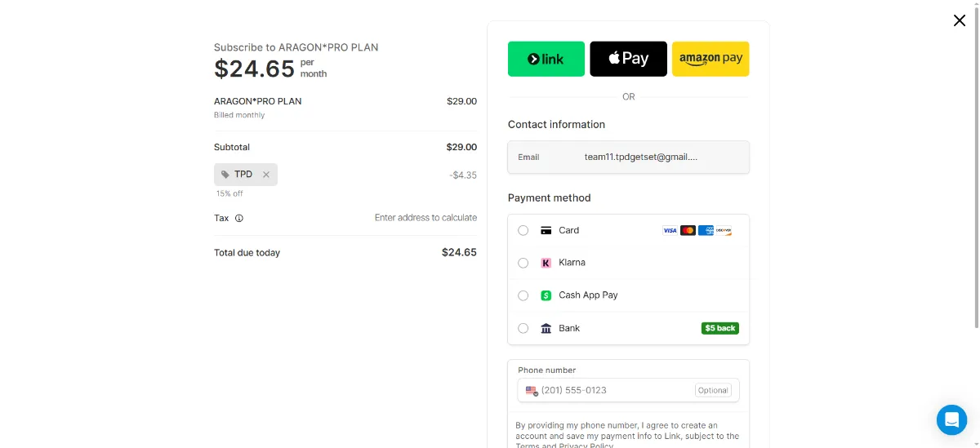Click the -$4.35 discount amount
Viewport: 980px width, 448px height.
(x=463, y=175)
